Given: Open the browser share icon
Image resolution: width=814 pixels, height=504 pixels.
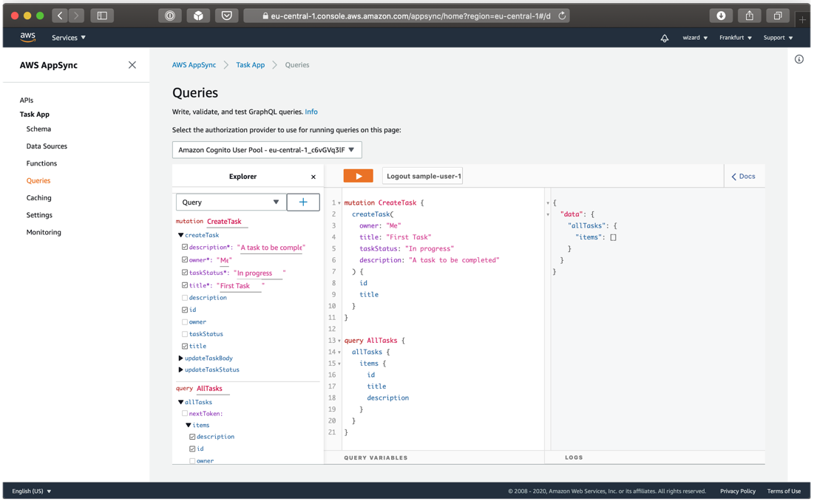Looking at the screenshot, I should pos(749,16).
